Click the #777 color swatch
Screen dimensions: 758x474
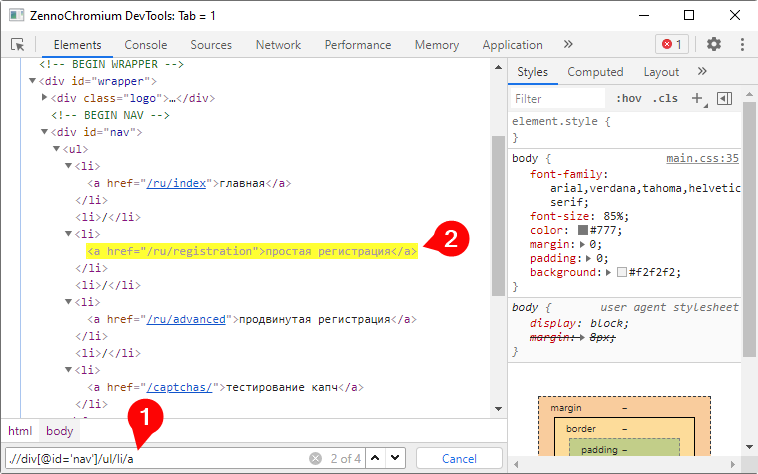(583, 229)
